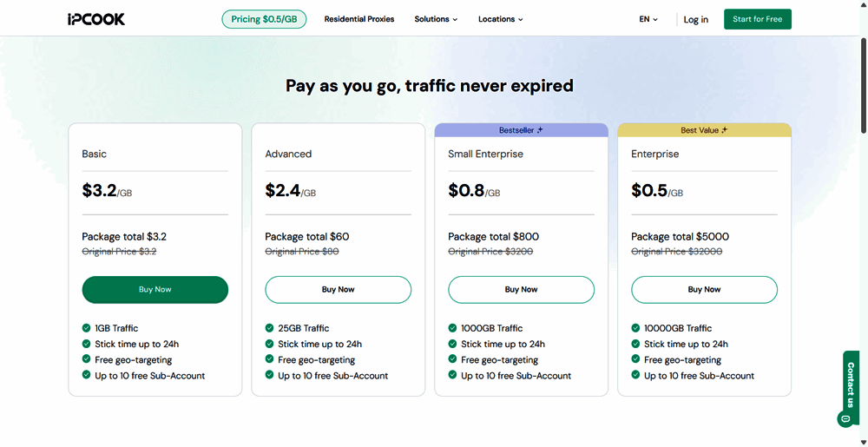Click the 1GB Traffic green checkmark

coord(86,328)
